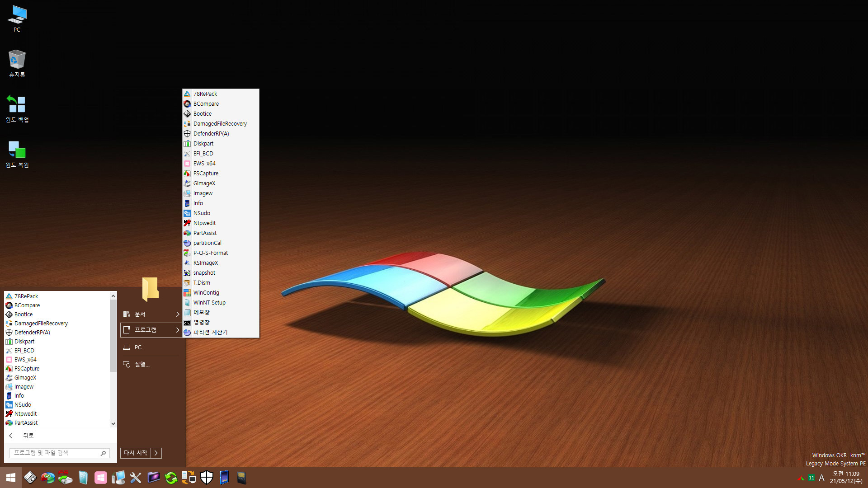Click the green refresh arrows taskbar icon

(x=171, y=478)
